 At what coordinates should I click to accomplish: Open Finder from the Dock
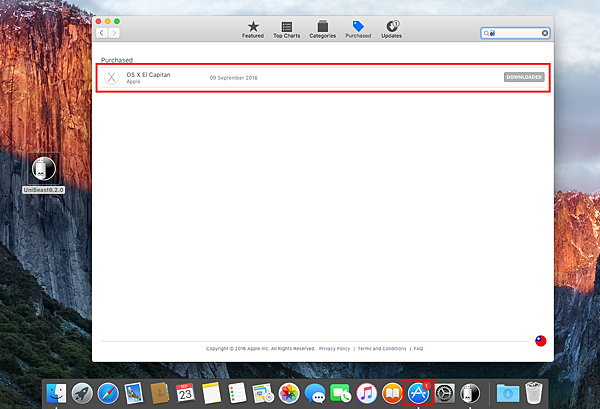tap(56, 393)
